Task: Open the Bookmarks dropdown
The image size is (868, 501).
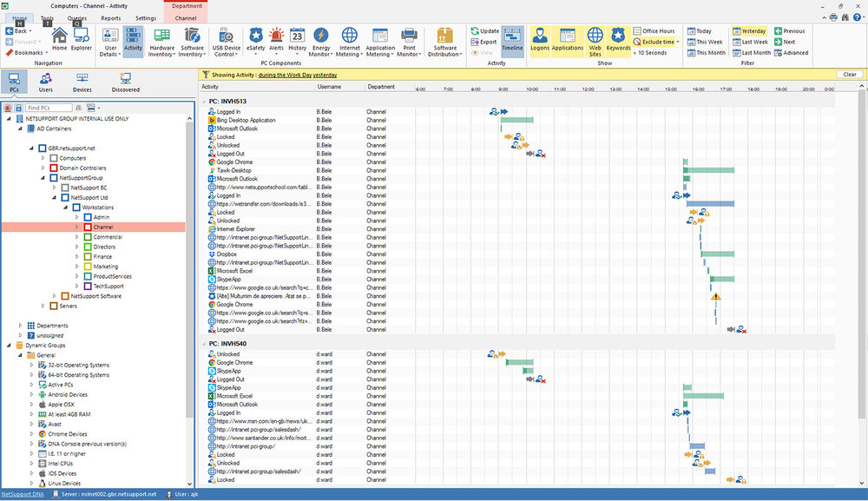Action: click(26, 53)
